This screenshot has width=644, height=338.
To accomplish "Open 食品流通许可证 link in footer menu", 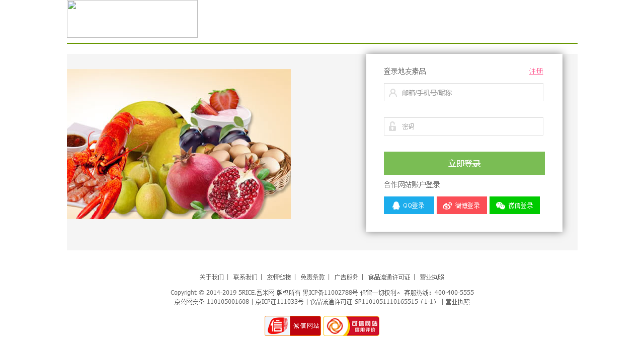I will coord(389,277).
